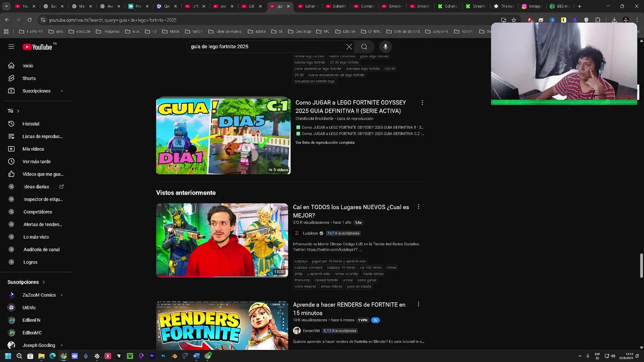Focus the YouTube search field
The width and height of the screenshot is (644, 362).
coord(266,47)
